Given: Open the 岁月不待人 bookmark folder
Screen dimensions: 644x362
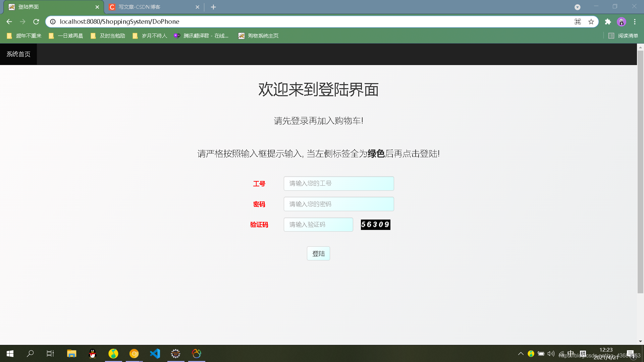Looking at the screenshot, I should [x=150, y=36].
